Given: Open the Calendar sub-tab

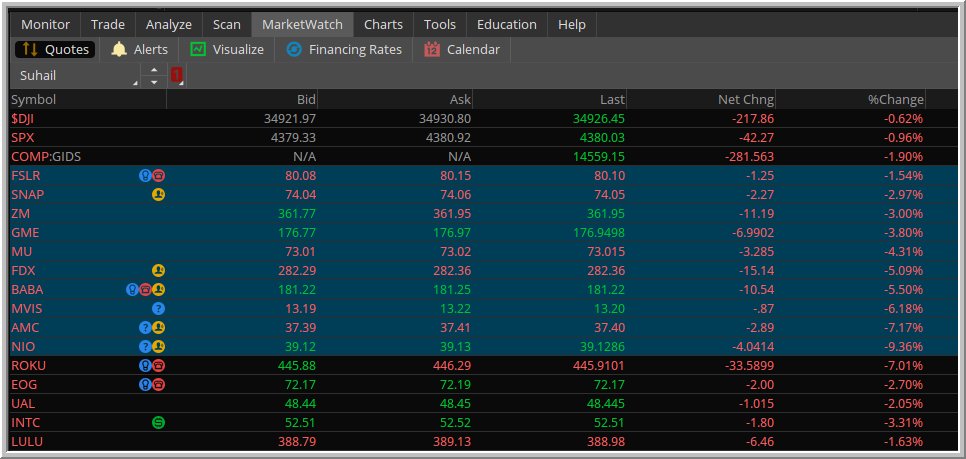Looking at the screenshot, I should pyautogui.click(x=462, y=50).
